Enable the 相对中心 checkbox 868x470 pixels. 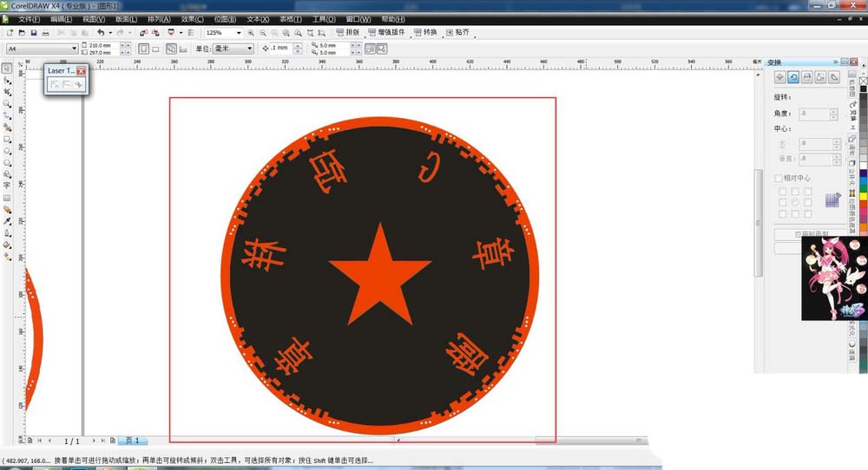point(779,178)
